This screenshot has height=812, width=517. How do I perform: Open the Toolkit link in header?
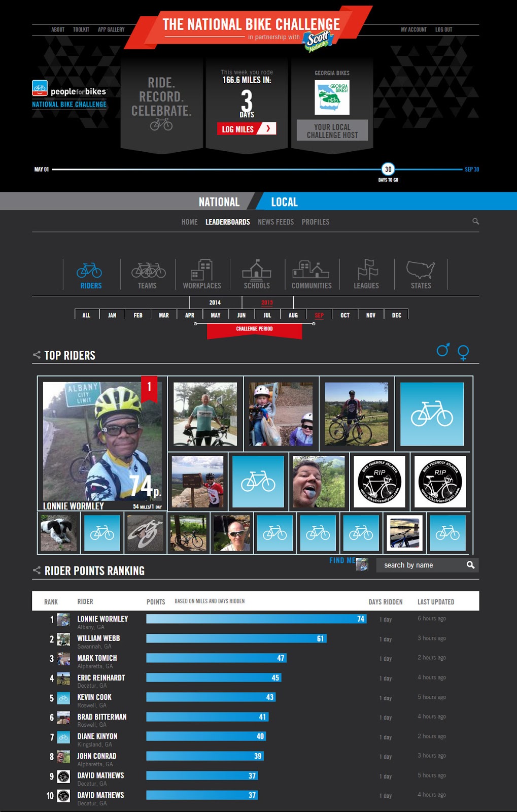pyautogui.click(x=81, y=29)
